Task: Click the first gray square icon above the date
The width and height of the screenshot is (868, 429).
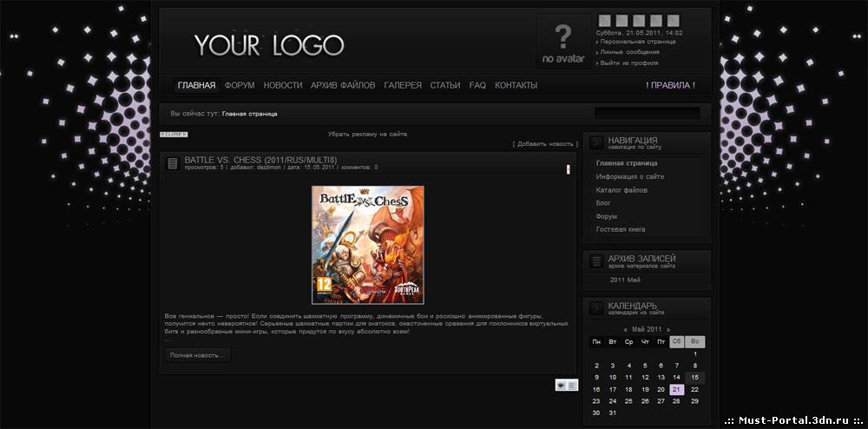Action: [x=604, y=21]
